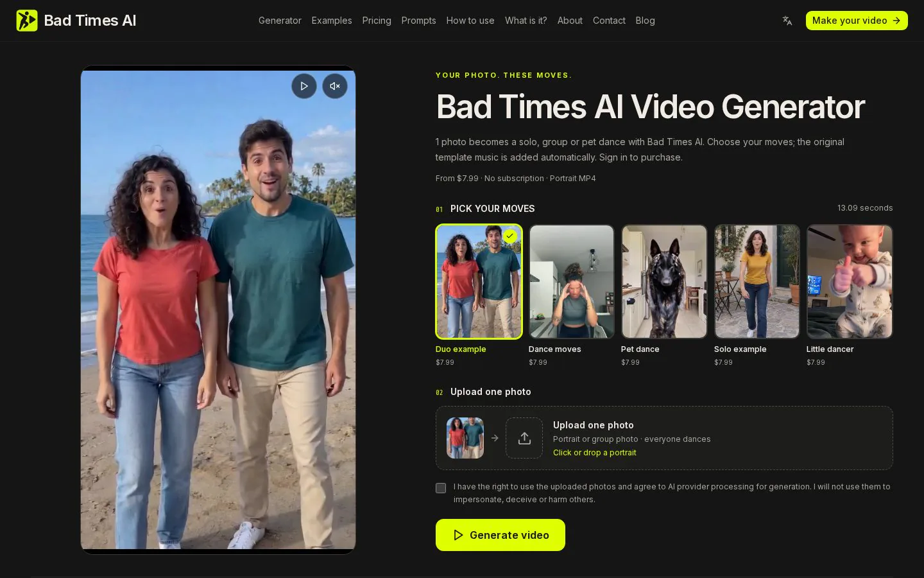924x578 pixels.
Task: Click the '13.09 seconds' duration text
Action: coord(865,208)
